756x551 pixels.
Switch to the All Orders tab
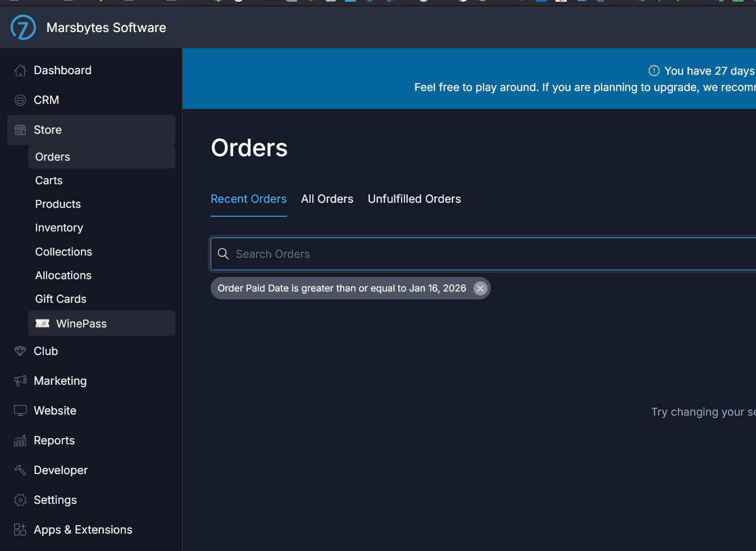pyautogui.click(x=327, y=199)
